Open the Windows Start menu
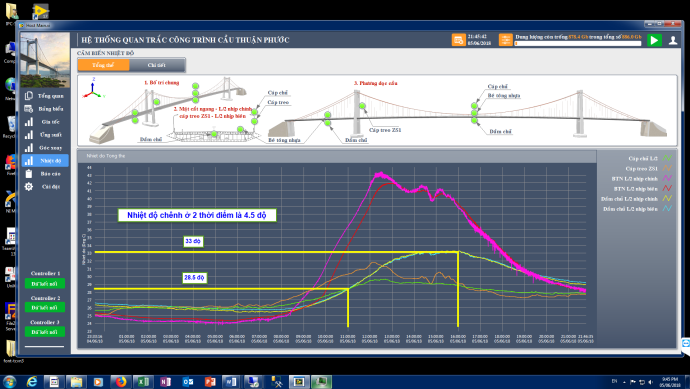The width and height of the screenshot is (690, 389). coord(9,382)
